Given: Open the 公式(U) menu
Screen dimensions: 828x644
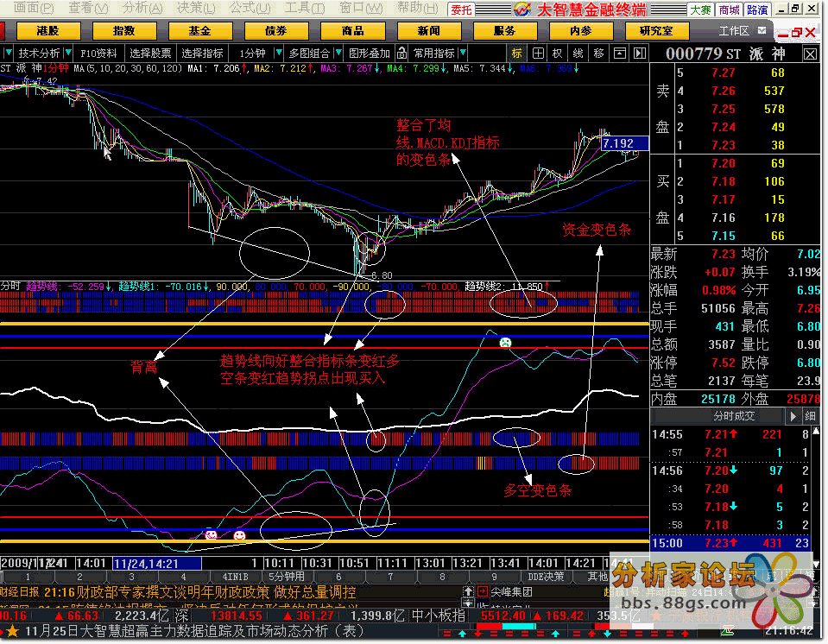Looking at the screenshot, I should tap(250, 8).
